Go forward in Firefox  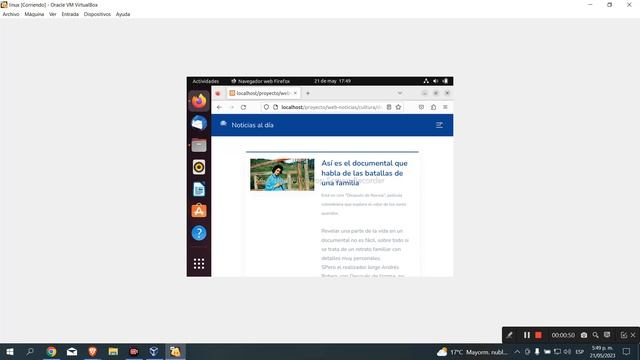click(231, 107)
